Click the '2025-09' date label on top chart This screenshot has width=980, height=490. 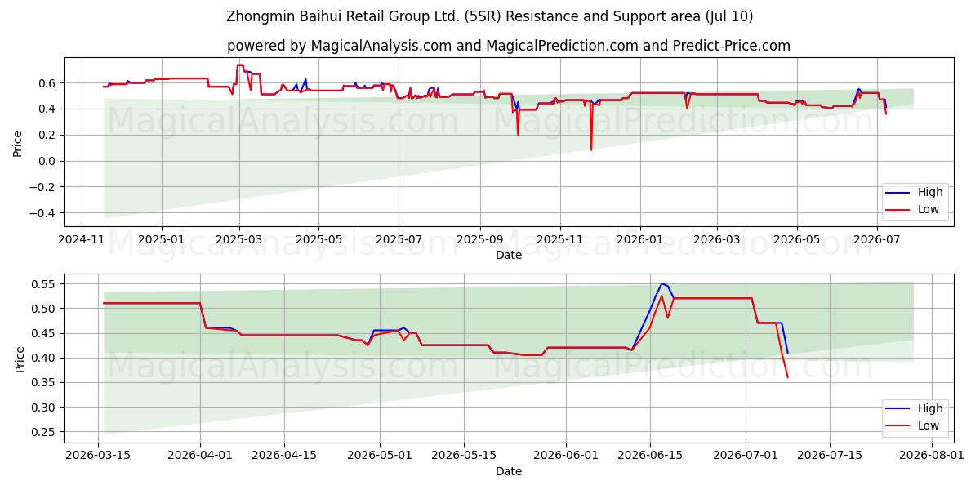click(x=480, y=240)
